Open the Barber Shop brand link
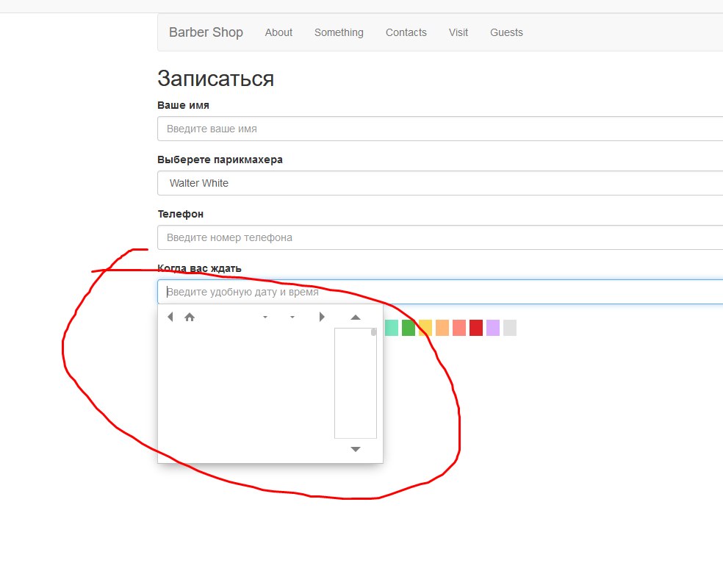The image size is (723, 588). [206, 32]
